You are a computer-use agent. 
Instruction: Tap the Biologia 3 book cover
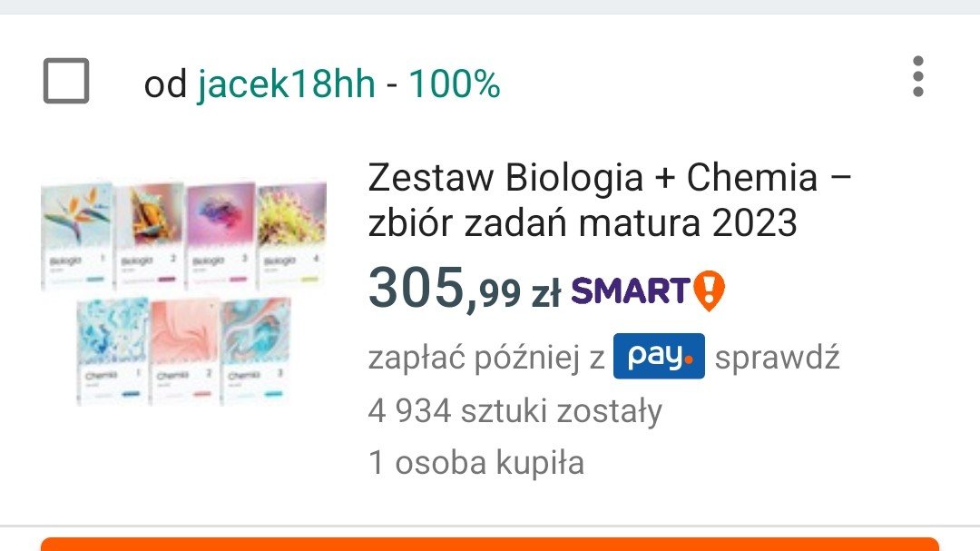tap(220, 236)
